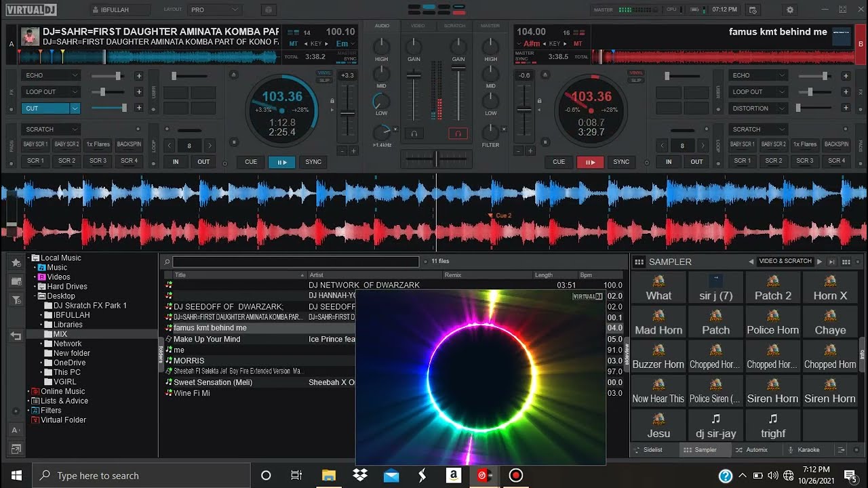Trigger the 'Jesu' sampler pad
The width and height of the screenshot is (868, 488).
coord(658,426)
